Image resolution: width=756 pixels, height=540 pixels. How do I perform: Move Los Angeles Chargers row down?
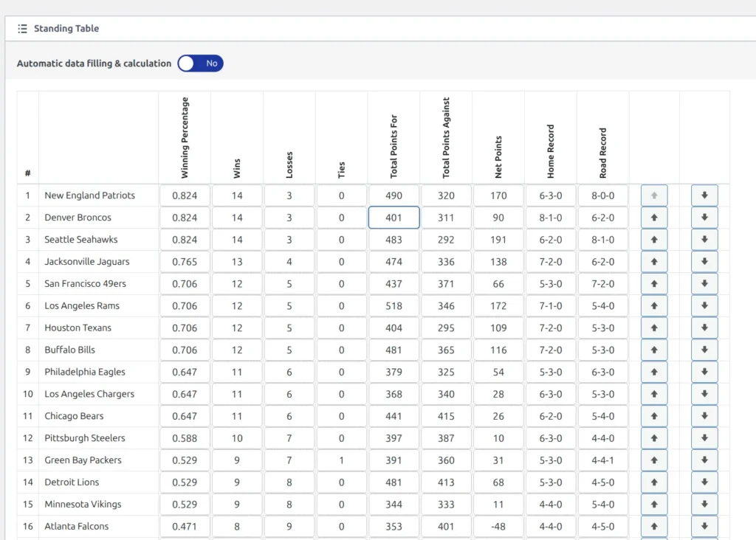point(704,394)
